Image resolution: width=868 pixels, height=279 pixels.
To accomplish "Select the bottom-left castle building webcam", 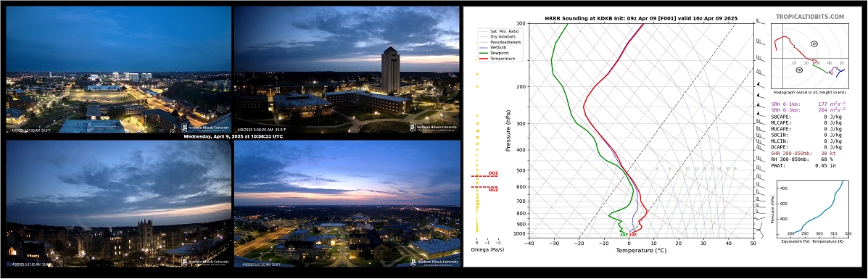I will (x=118, y=204).
